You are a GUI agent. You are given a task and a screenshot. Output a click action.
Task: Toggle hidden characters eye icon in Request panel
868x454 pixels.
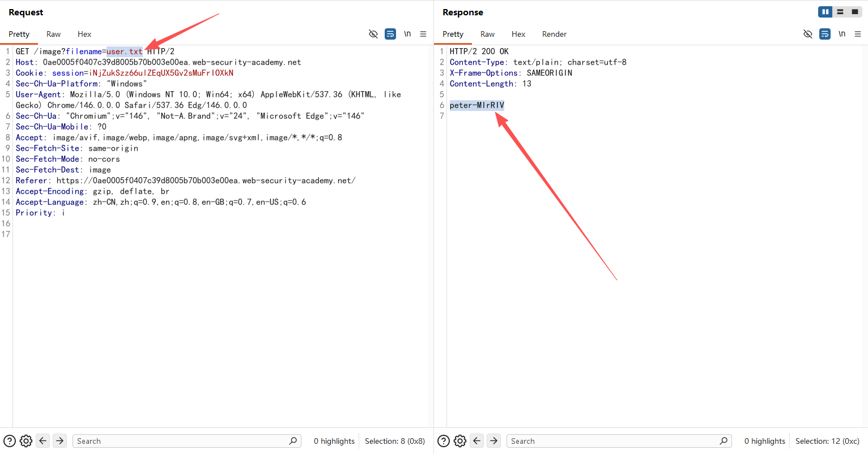(x=373, y=34)
